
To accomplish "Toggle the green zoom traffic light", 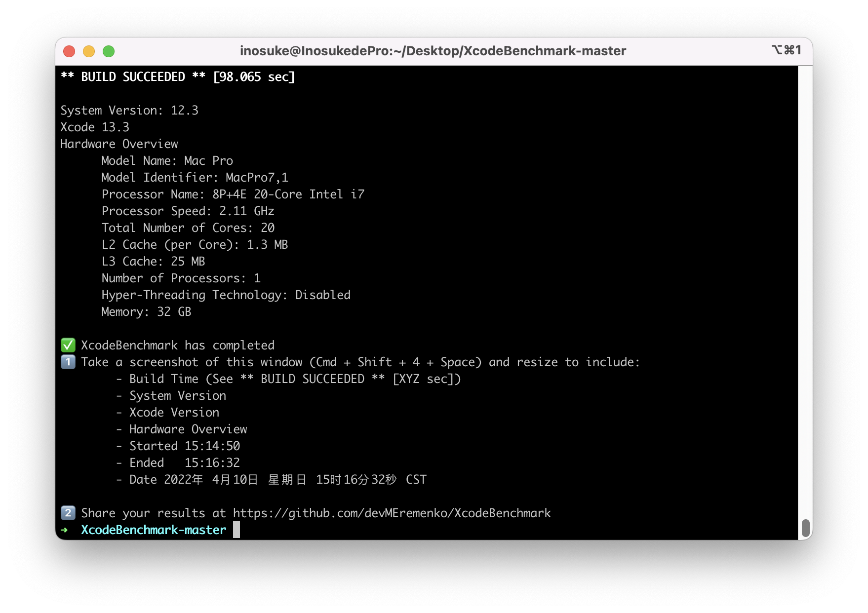I will [x=109, y=51].
